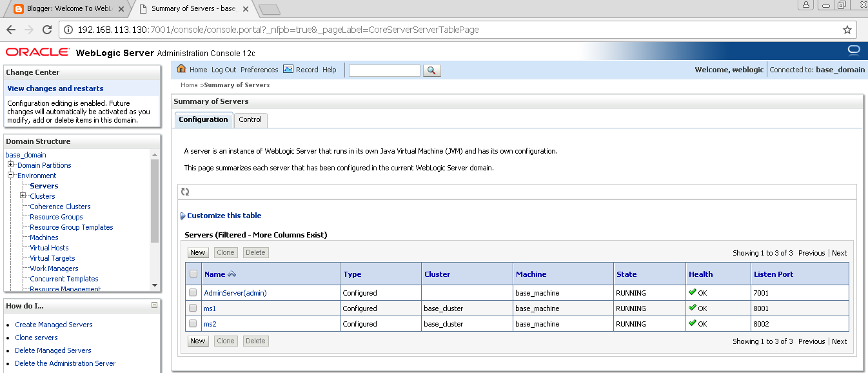Viewport: 868px width, 373px height.
Task: Click the bottom Clone button
Action: [x=226, y=341]
